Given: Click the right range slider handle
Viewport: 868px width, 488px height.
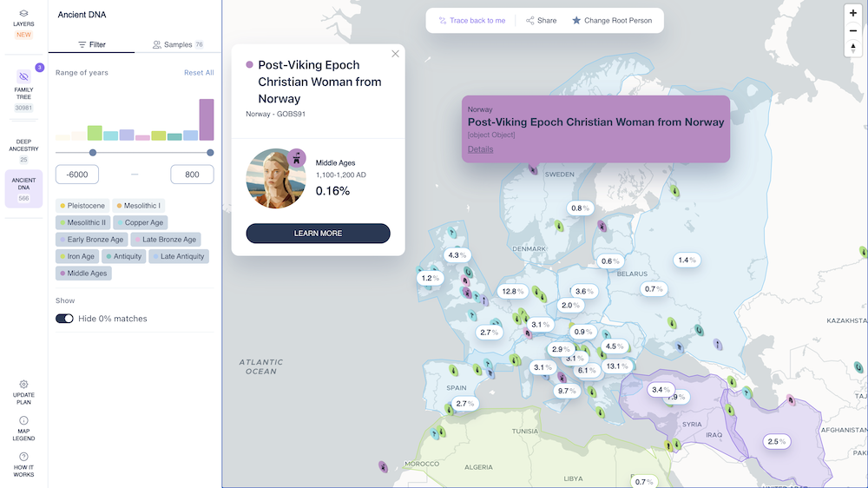Looking at the screenshot, I should pos(210,152).
